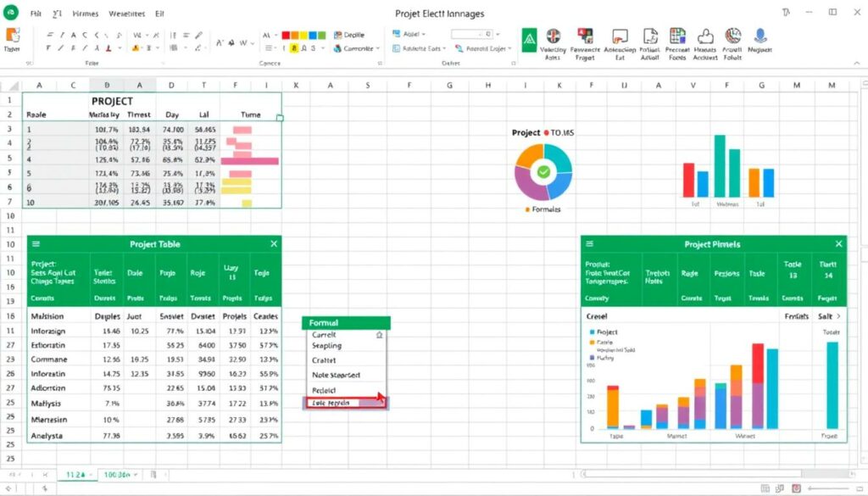The width and height of the screenshot is (868, 496).
Task: Click the blue Neglect person icon
Action: [760, 36]
